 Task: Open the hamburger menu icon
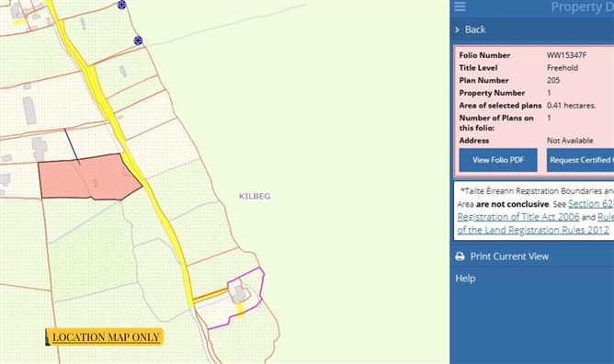coord(460,6)
